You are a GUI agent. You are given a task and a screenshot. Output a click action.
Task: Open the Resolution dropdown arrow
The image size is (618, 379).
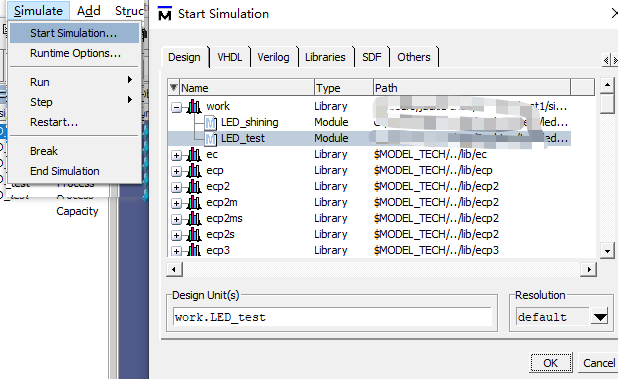click(x=600, y=317)
